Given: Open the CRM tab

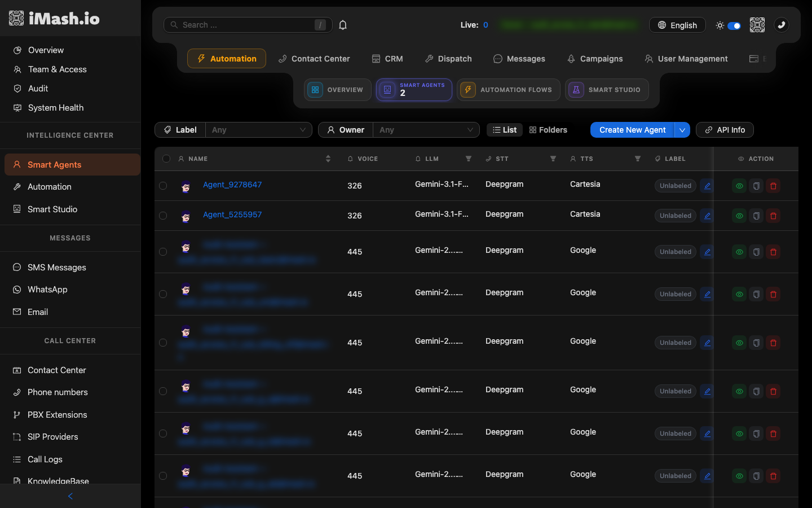Looking at the screenshot, I should click(x=387, y=59).
